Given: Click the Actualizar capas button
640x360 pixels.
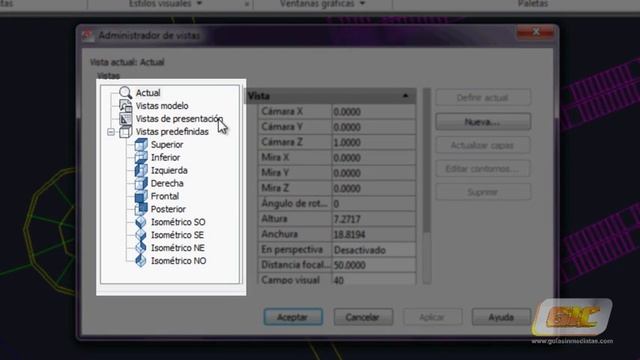Looking at the screenshot, I should [483, 145].
